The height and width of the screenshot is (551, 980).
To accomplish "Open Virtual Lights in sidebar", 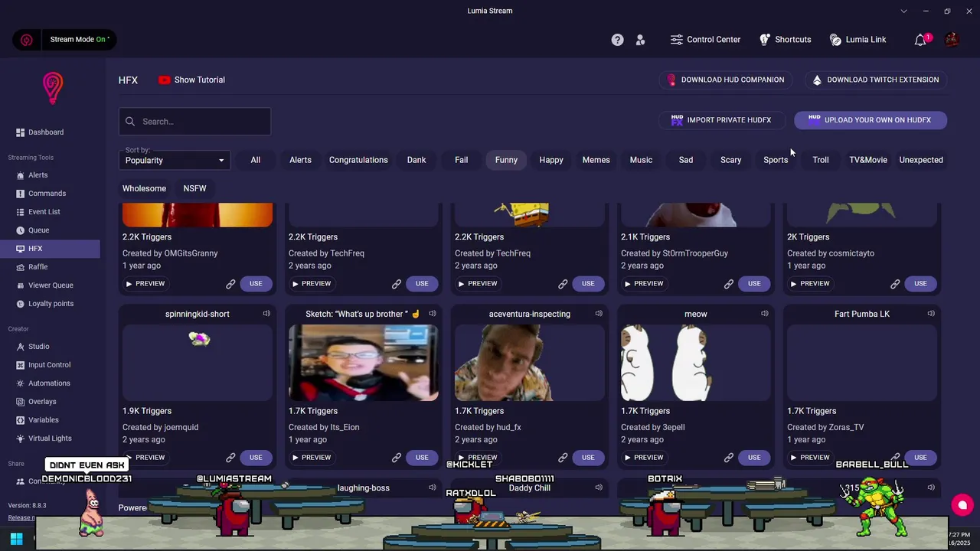I will coord(50,439).
